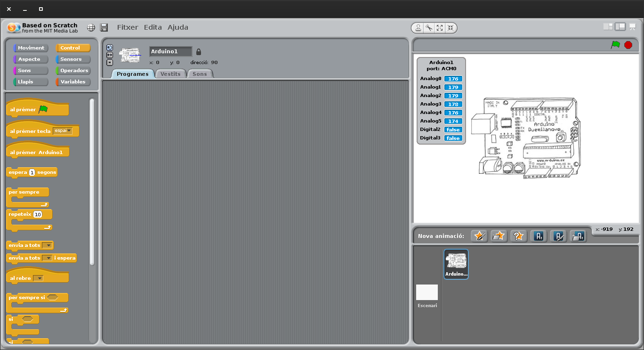Click the Digital2 false value
This screenshot has width=644, height=350.
453,130
